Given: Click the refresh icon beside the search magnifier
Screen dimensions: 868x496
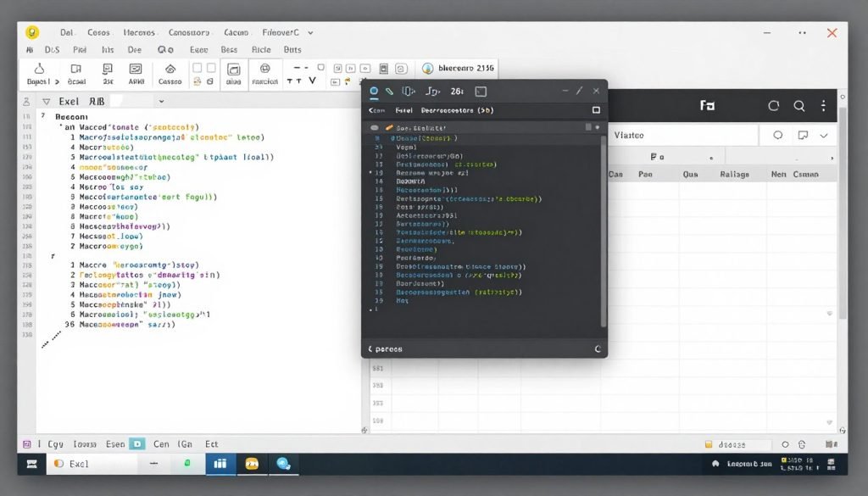Looking at the screenshot, I should point(773,106).
